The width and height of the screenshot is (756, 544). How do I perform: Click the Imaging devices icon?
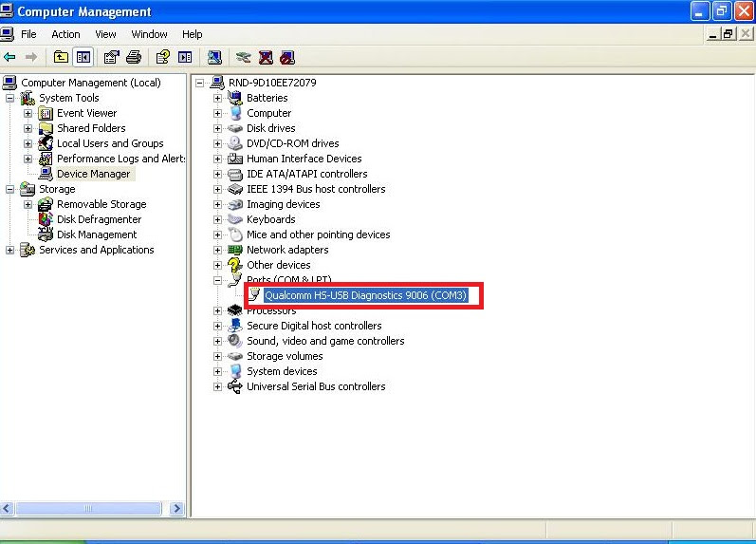[235, 205]
